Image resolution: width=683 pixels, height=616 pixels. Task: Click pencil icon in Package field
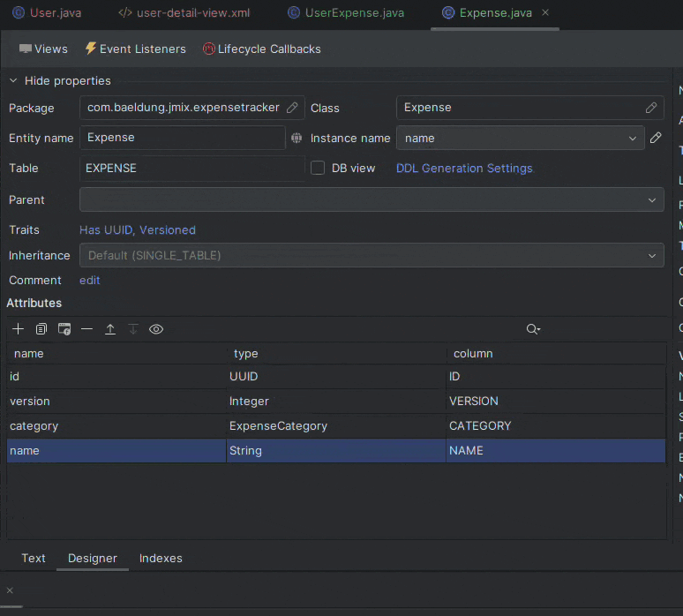(292, 108)
